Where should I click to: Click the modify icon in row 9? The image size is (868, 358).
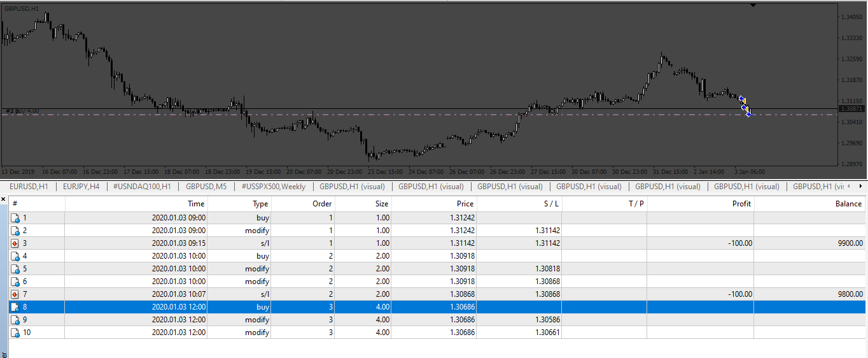(15, 320)
